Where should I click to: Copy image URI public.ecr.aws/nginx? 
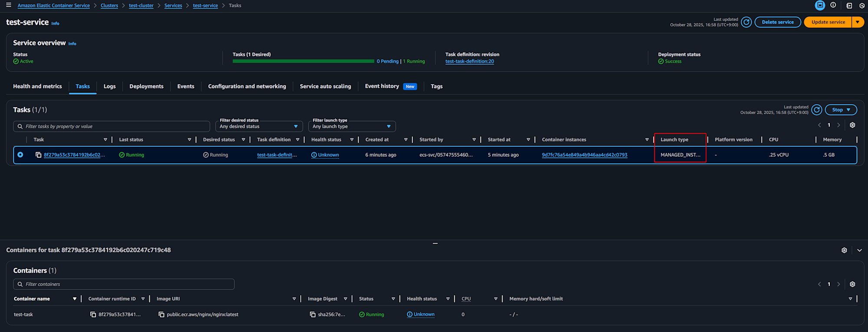click(161, 315)
